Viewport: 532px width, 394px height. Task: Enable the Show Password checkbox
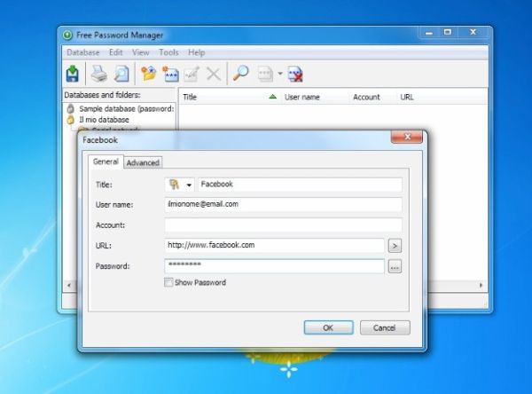pos(168,282)
